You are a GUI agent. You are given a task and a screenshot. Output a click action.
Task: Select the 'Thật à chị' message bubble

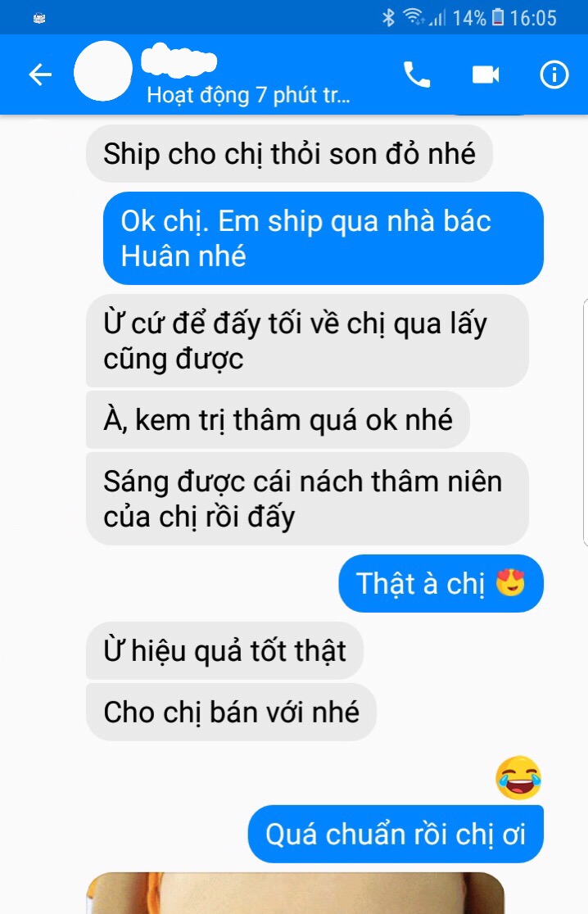point(441,583)
